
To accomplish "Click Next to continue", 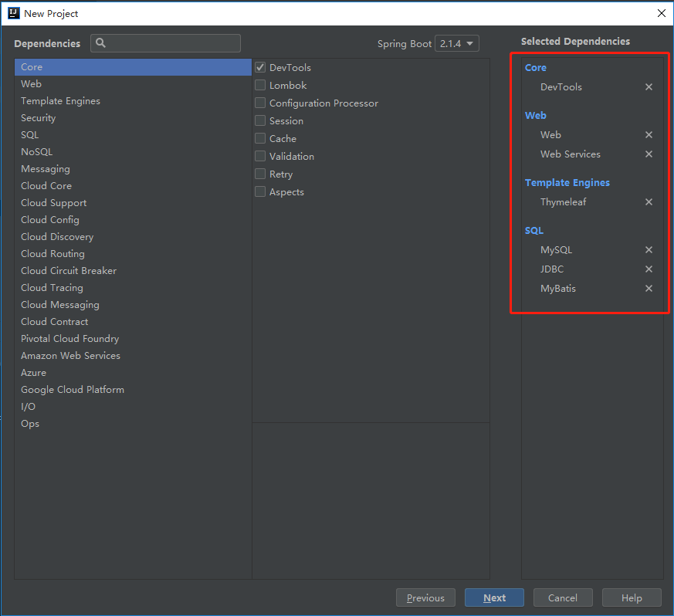I will pyautogui.click(x=494, y=597).
